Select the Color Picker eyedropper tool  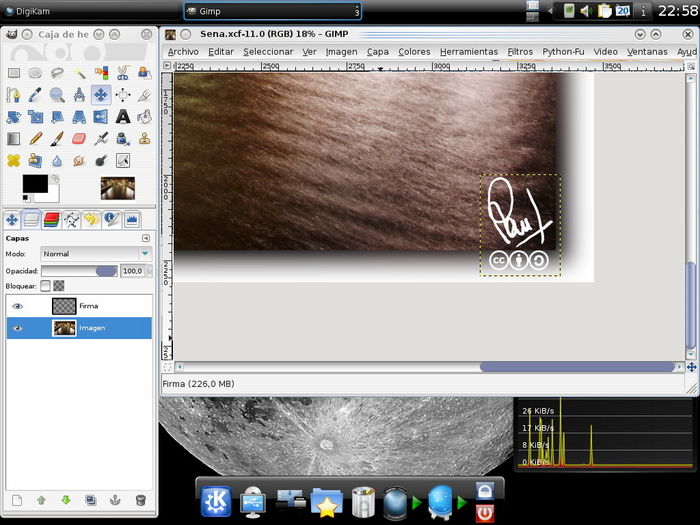(x=35, y=95)
